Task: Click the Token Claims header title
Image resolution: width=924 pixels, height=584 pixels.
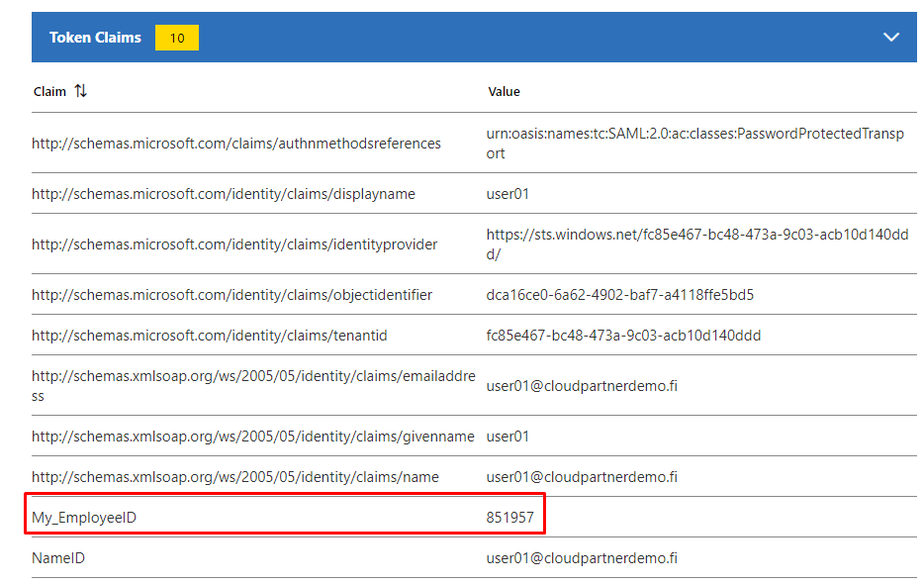Action: coord(95,38)
